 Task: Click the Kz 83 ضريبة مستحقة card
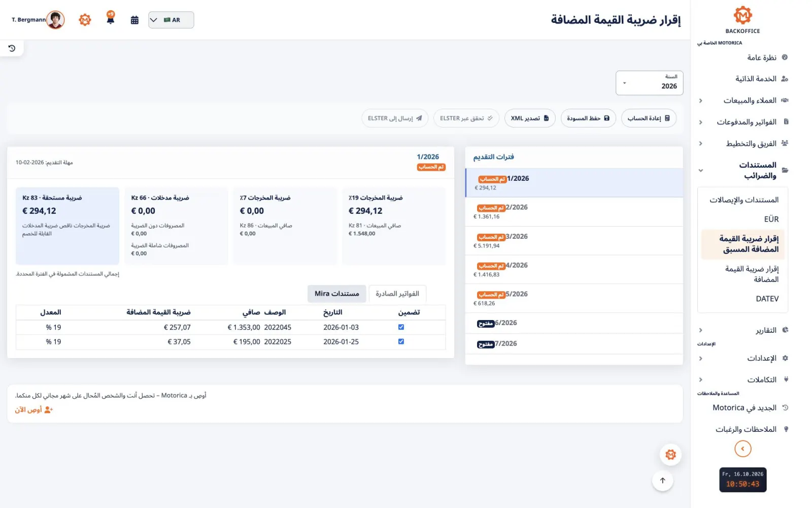click(x=67, y=226)
